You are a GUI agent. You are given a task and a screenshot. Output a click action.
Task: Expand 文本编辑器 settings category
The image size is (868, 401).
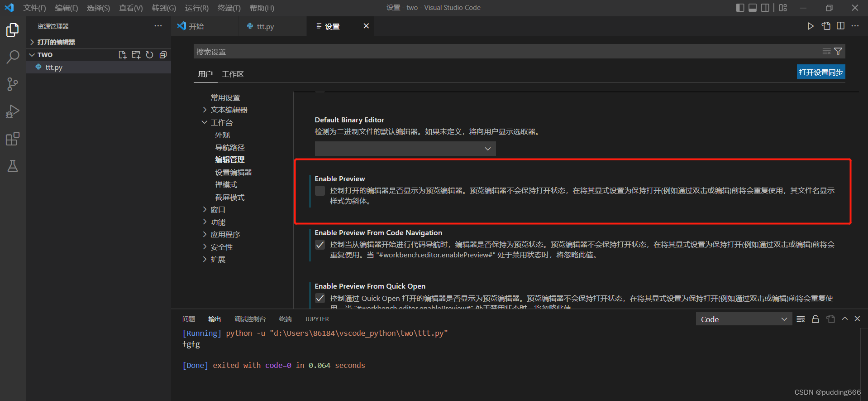click(205, 110)
